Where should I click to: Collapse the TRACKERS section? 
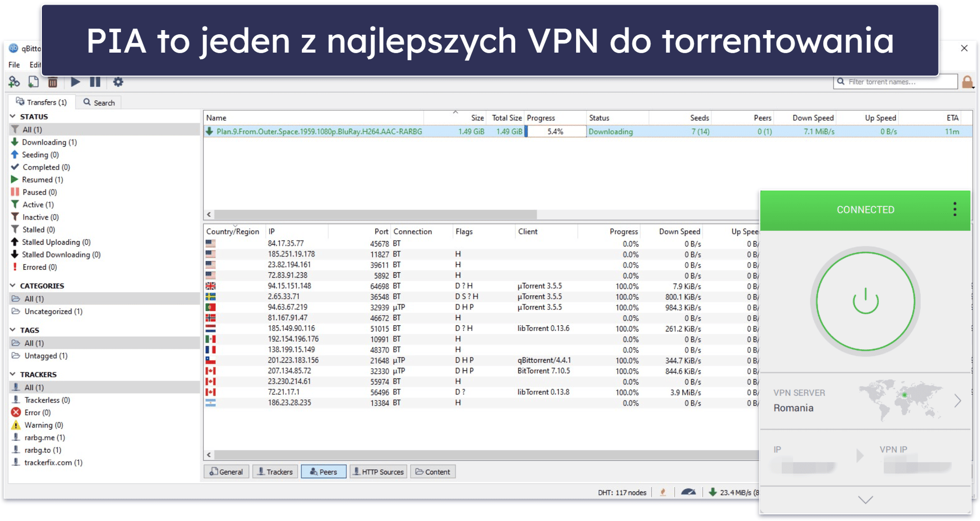pyautogui.click(x=13, y=374)
